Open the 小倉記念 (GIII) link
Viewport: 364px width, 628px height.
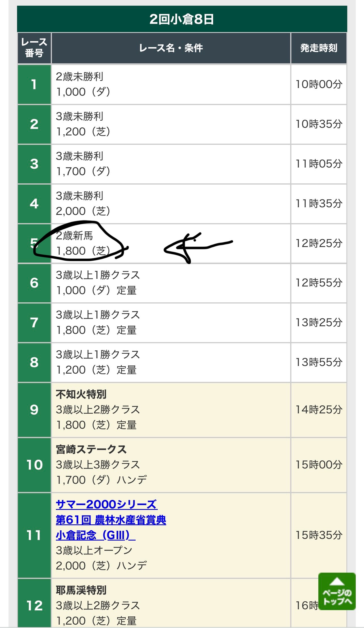[x=96, y=535]
